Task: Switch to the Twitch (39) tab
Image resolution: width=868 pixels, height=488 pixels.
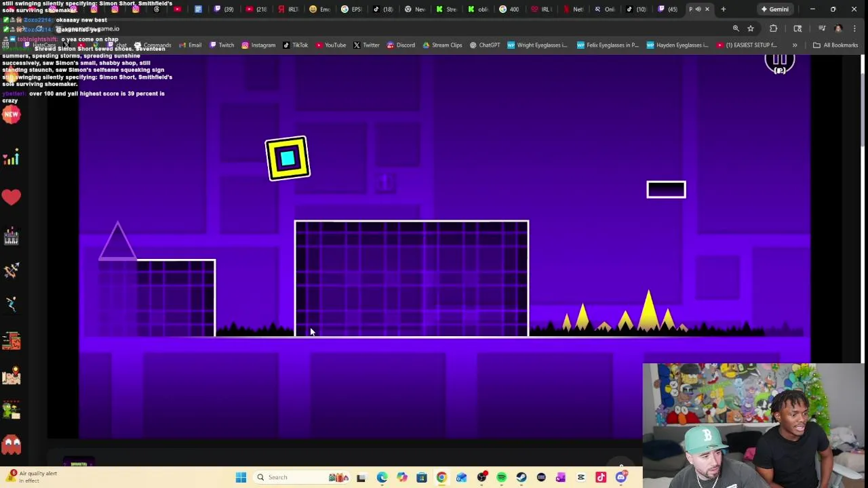Action: pyautogui.click(x=223, y=9)
